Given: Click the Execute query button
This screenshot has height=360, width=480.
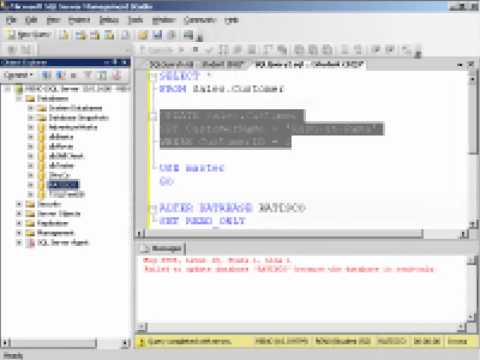Looking at the screenshot, I should (157, 50).
